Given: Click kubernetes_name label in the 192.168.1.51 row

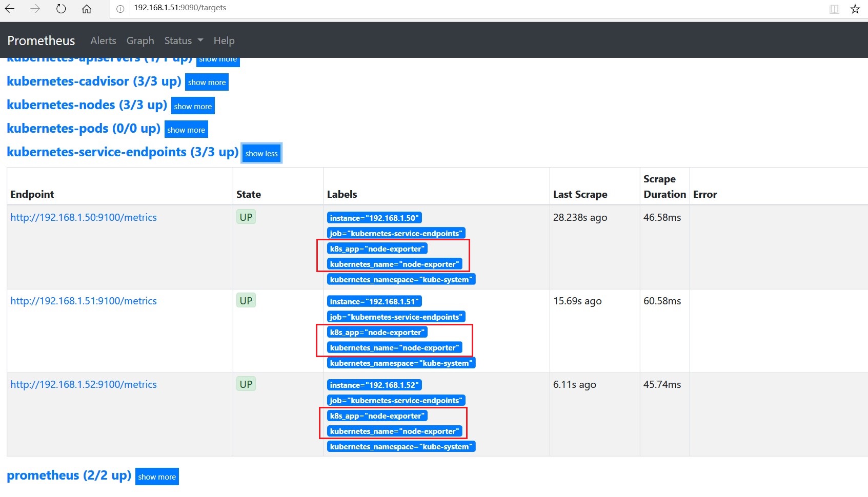Looking at the screenshot, I should 394,347.
